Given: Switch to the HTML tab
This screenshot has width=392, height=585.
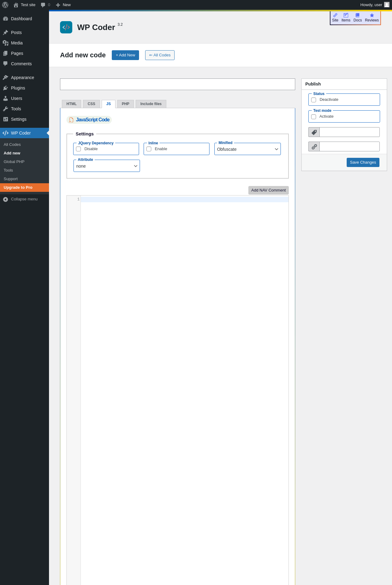Looking at the screenshot, I should 71,104.
